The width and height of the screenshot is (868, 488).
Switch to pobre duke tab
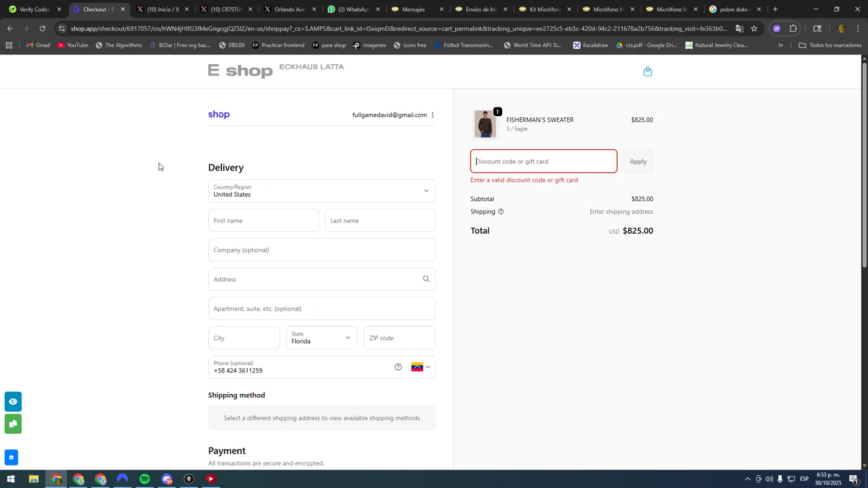pos(735,9)
